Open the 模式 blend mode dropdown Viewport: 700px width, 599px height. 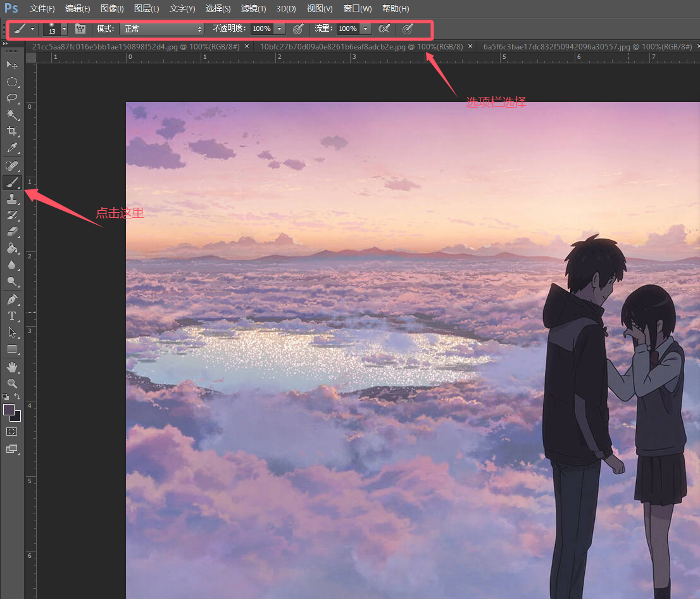pos(162,29)
